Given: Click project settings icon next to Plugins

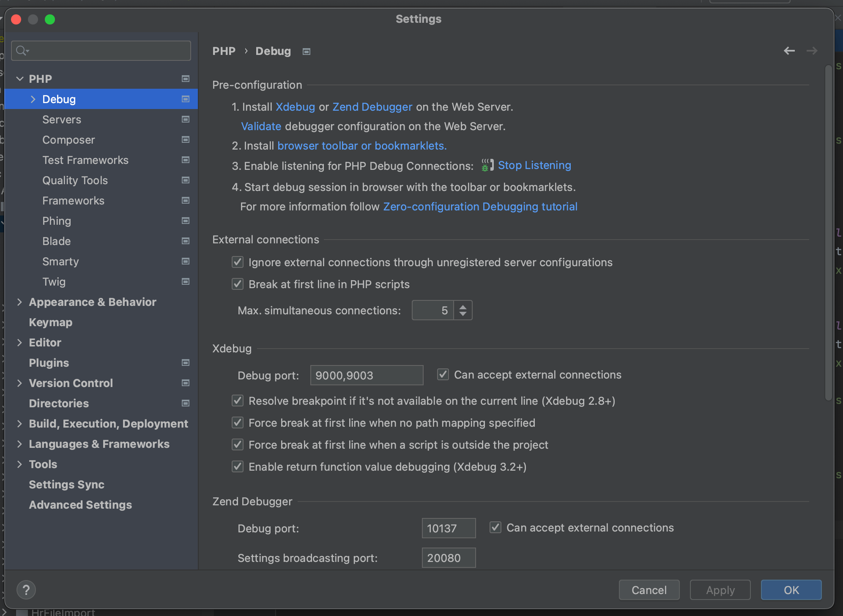Looking at the screenshot, I should [185, 363].
